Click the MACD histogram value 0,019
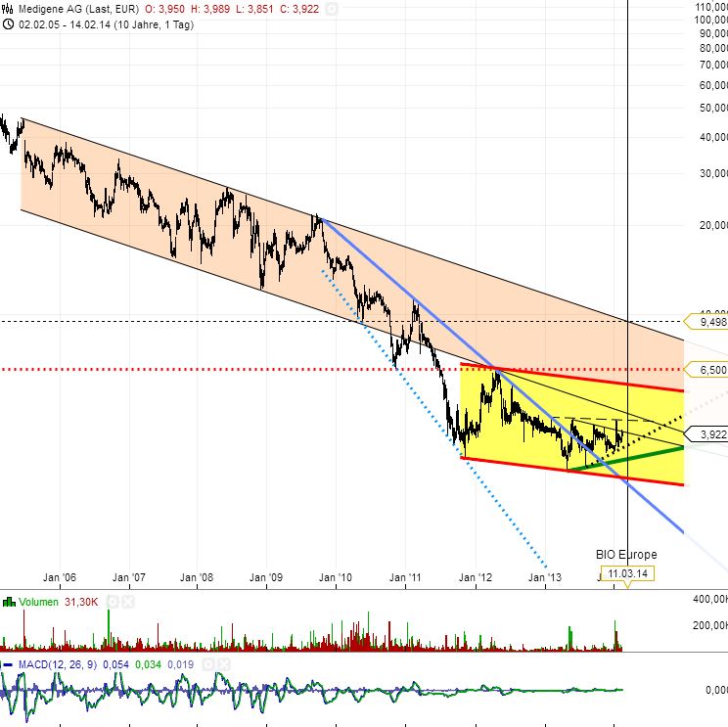 coord(181,664)
